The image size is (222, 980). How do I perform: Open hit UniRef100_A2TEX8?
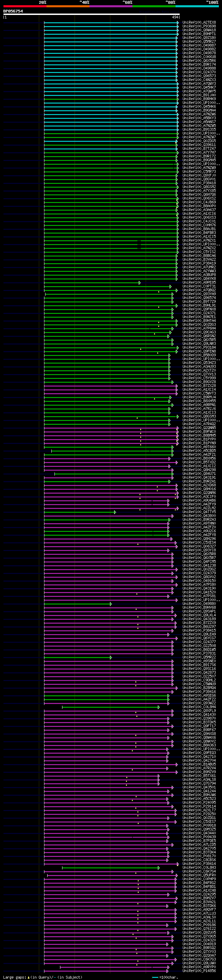(x=199, y=23)
